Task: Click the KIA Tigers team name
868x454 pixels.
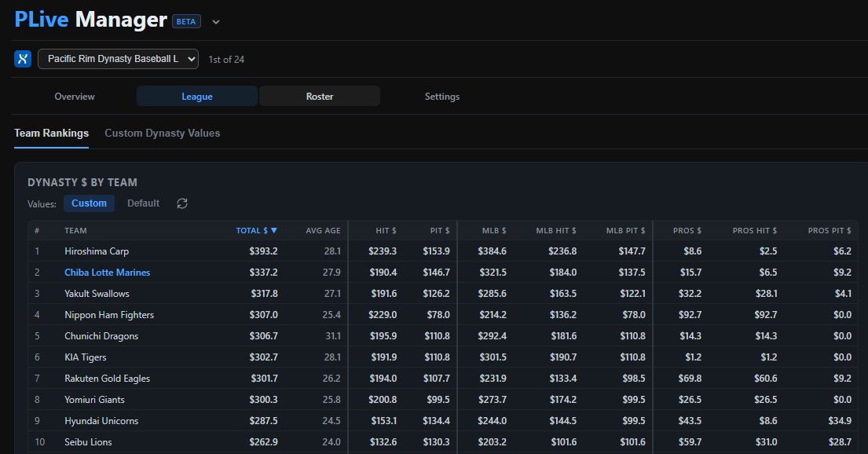Action: tap(86, 357)
